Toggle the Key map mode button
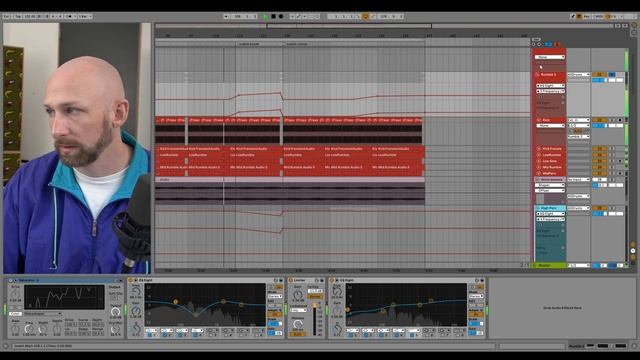Screen dimensions: 640x360 click(x=587, y=16)
